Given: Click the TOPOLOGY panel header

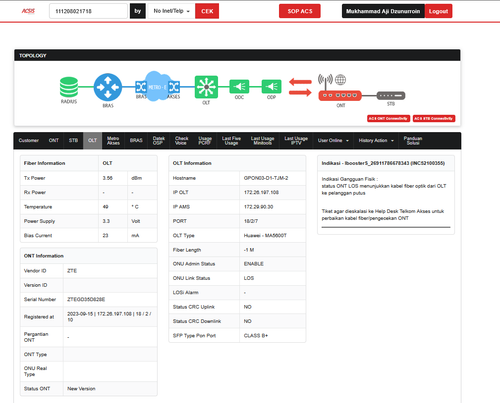Looking at the screenshot, I should pyautogui.click(x=237, y=55).
